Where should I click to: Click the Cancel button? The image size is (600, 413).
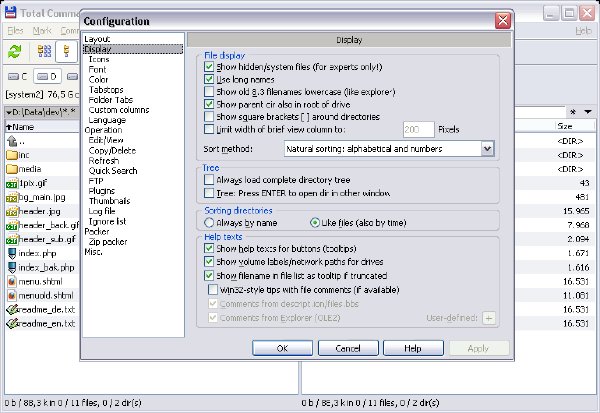tap(348, 348)
